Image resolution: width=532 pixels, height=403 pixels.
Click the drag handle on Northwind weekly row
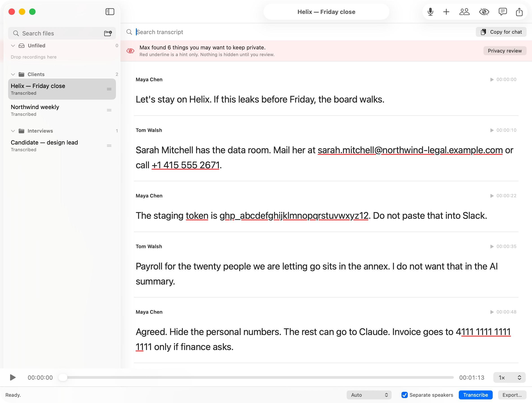click(109, 110)
